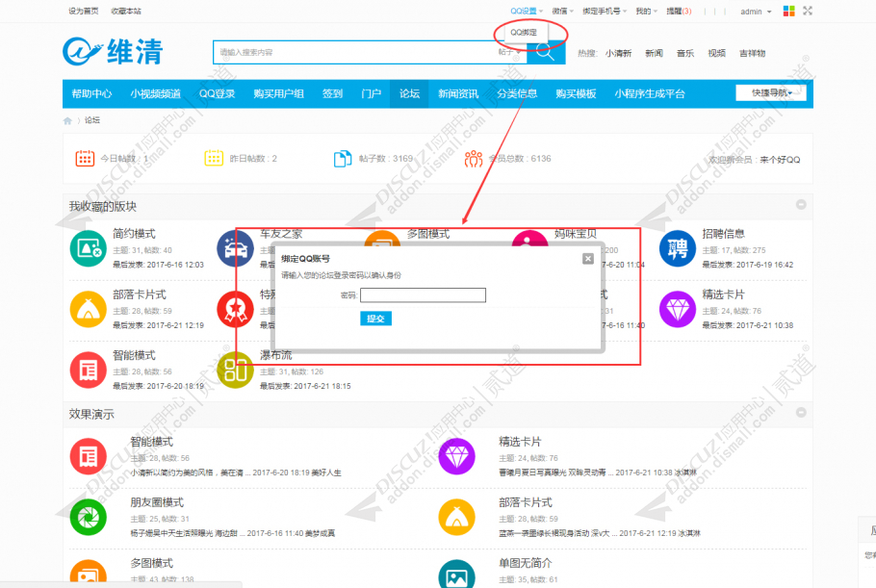Image resolution: width=876 pixels, height=588 pixels.
Task: Click the 收藏本站 link
Action: pos(126,12)
